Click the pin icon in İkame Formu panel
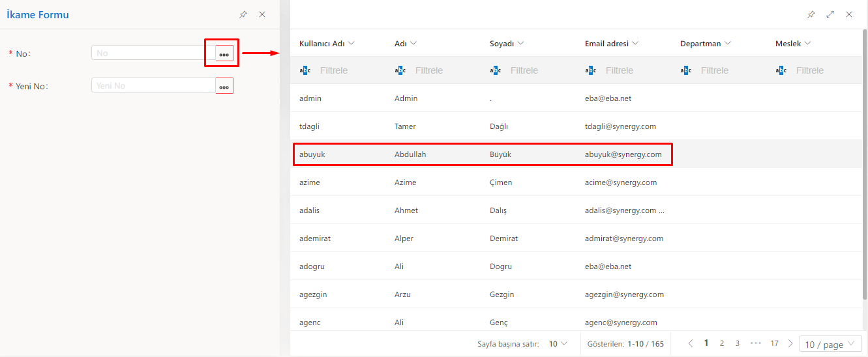This screenshot has width=868, height=357. 243,14
